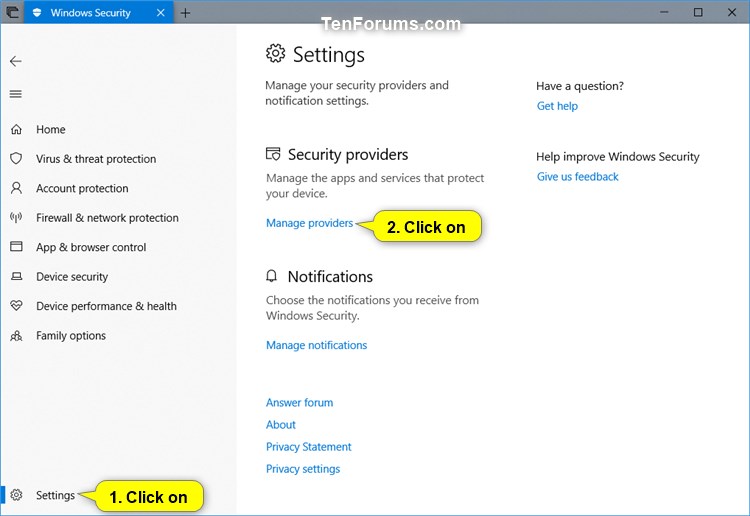750x516 pixels.
Task: Click the Settings gear icon in sidebar
Action: [x=16, y=495]
